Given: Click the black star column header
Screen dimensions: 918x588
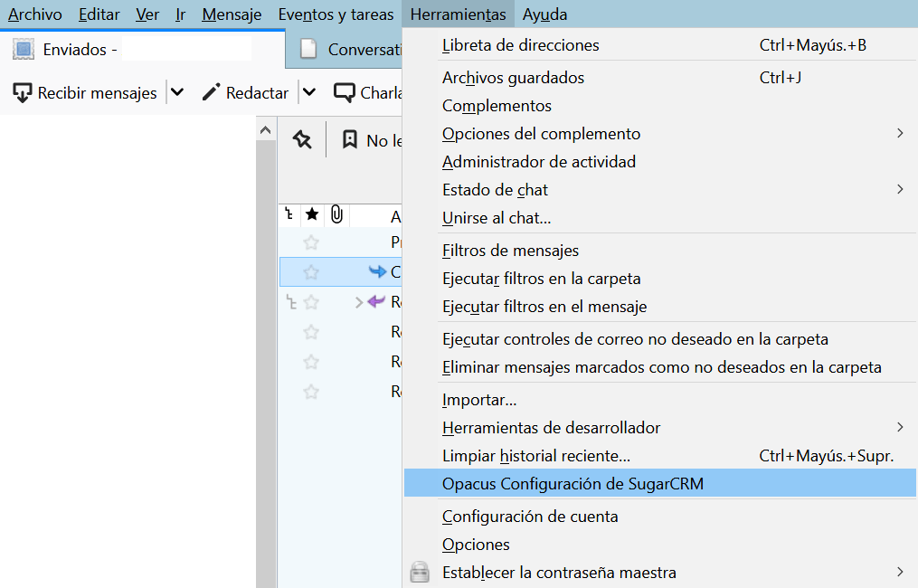Looking at the screenshot, I should point(312,215).
